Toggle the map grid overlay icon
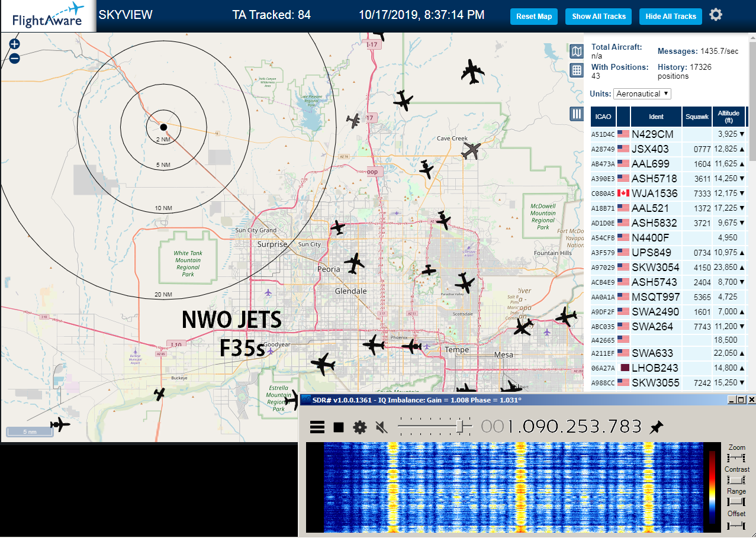 pos(577,70)
